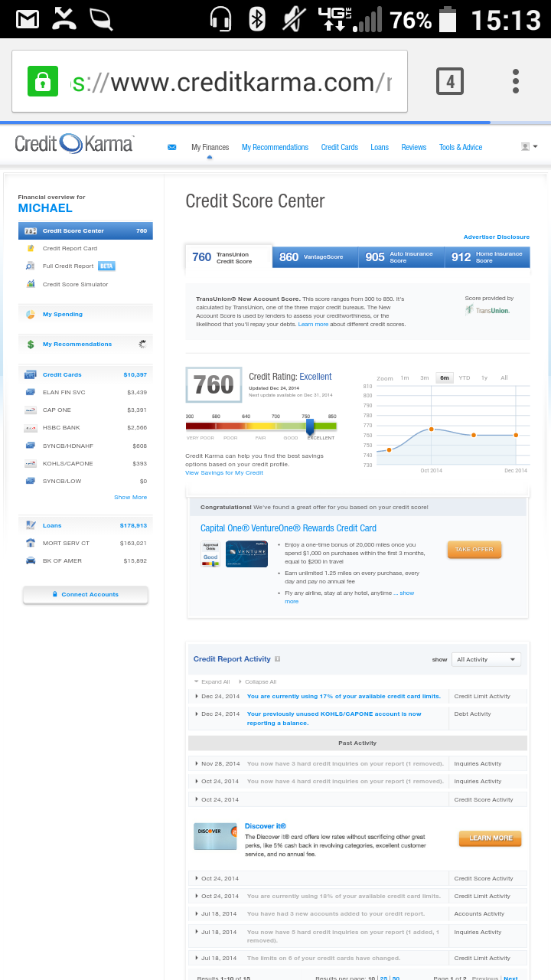The width and height of the screenshot is (551, 980).
Task: Click the Full Report magnifier icon
Action: (31, 266)
